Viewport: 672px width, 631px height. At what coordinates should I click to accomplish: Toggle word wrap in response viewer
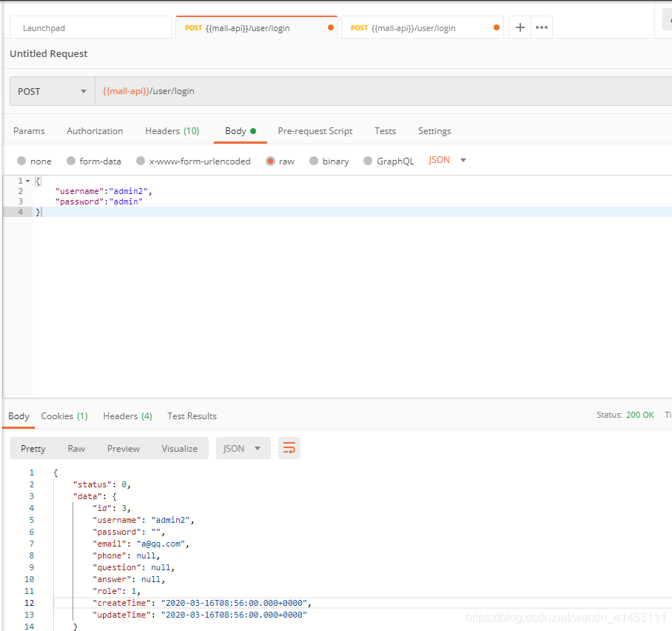(289, 448)
